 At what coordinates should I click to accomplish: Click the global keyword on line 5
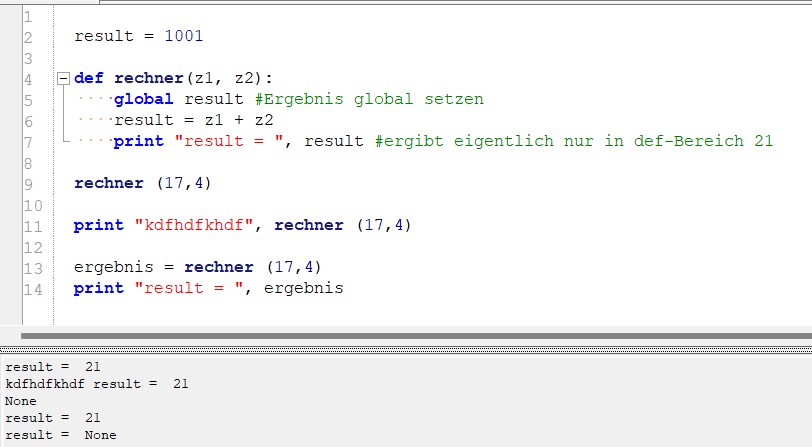(143, 99)
